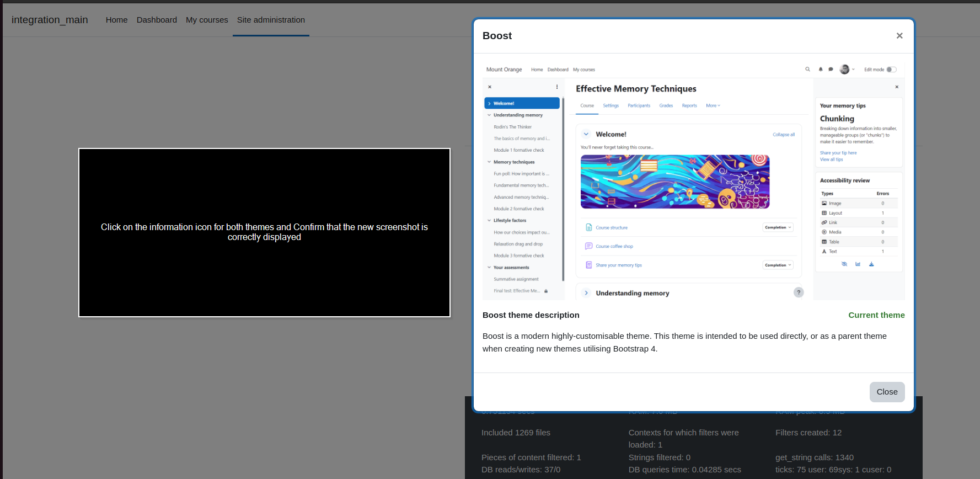Click 'ticks: 75 user: 69sys' performance text

point(833,470)
